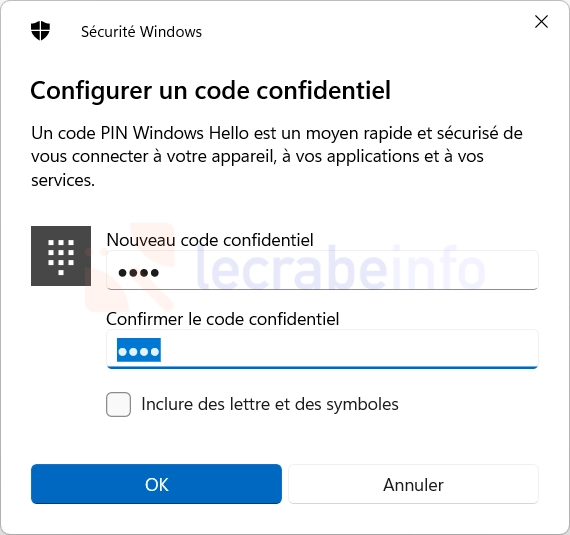Click the 'Nouveau code confidentiel' label
This screenshot has height=535, width=570.
pos(210,240)
